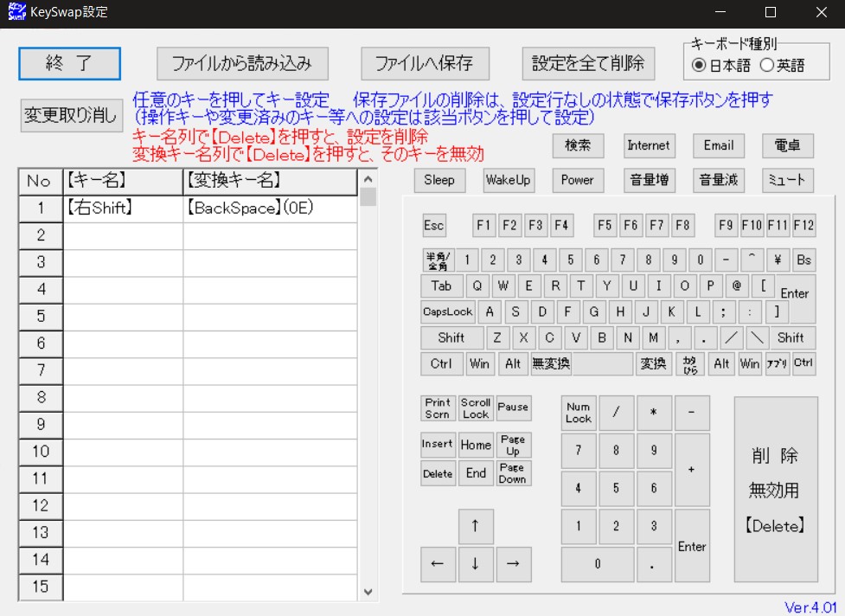Click the Sleep key button
This screenshot has height=616, width=845.
point(439,180)
